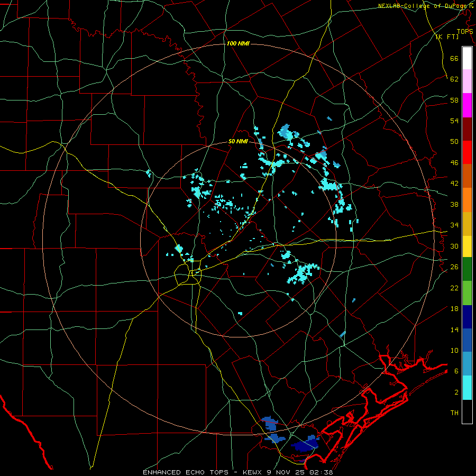Viewport: 476px width, 476px height.
Task: Click the 66 legend value
Action: (x=454, y=58)
